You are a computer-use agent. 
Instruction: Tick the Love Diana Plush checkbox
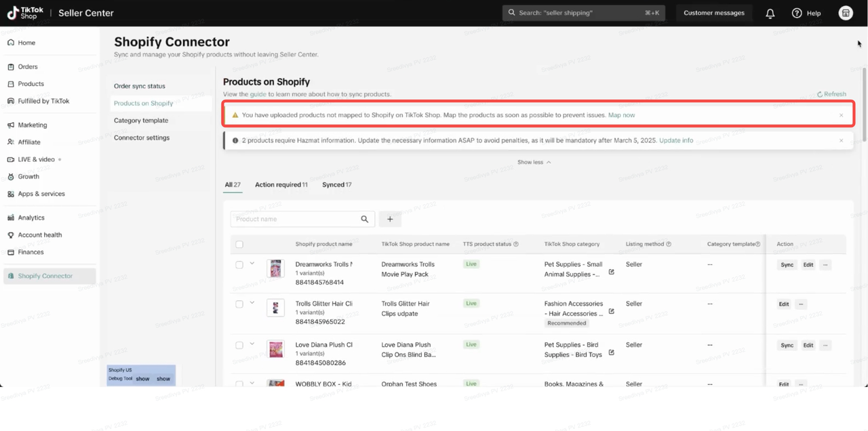239,345
